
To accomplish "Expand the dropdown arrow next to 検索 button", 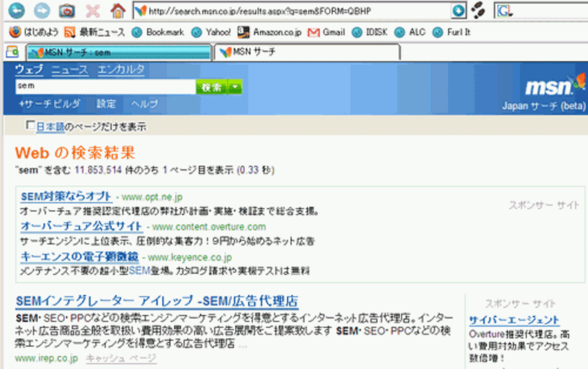I will (235, 87).
